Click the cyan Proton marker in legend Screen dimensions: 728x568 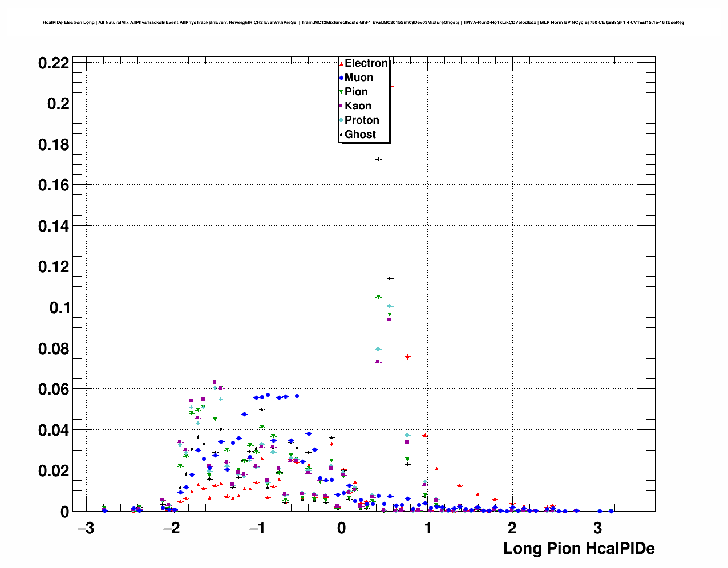[x=341, y=120]
